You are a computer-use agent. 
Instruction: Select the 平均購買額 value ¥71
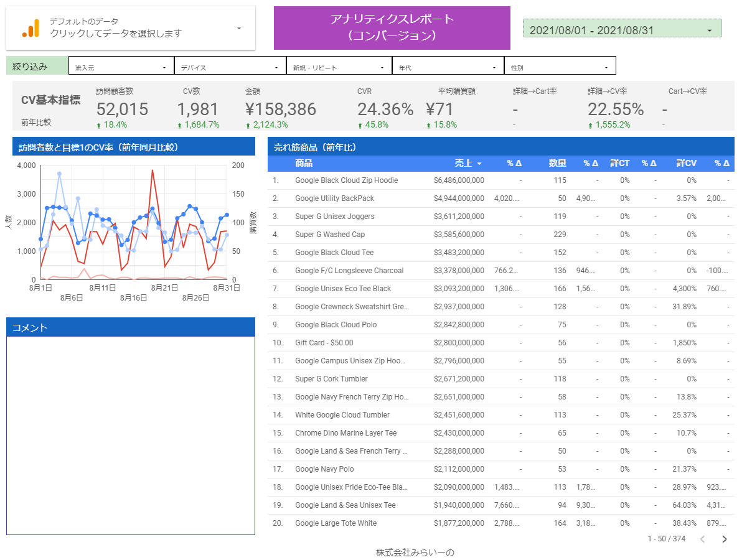pos(440,110)
